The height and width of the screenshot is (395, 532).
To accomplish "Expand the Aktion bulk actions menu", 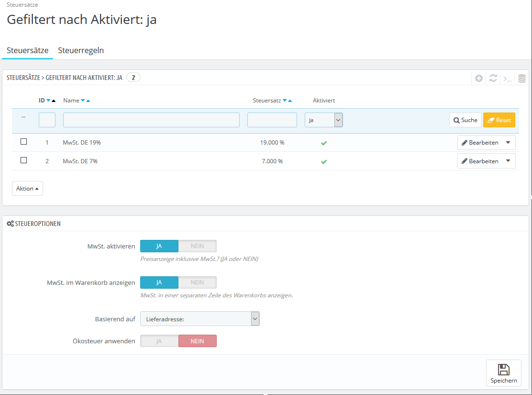I will [x=27, y=189].
